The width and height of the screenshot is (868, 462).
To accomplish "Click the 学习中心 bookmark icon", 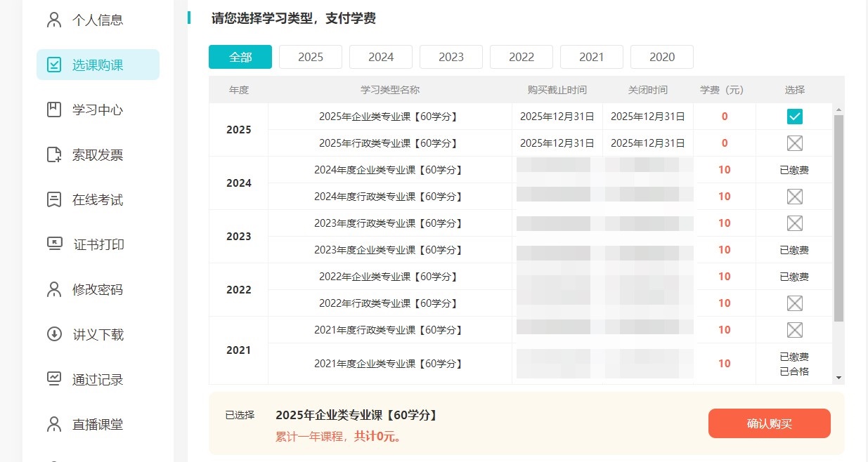I will point(54,110).
